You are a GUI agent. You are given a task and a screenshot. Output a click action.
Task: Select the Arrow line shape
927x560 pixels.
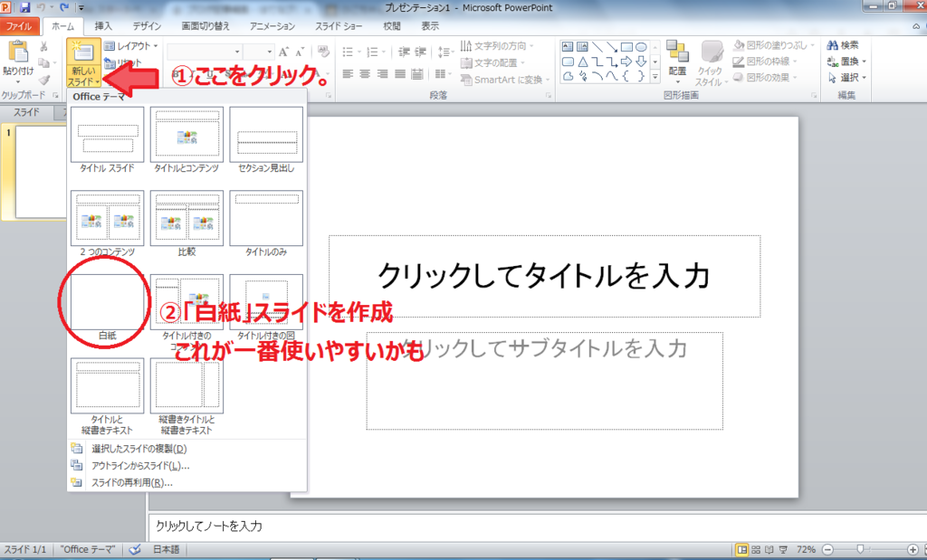coord(612,47)
